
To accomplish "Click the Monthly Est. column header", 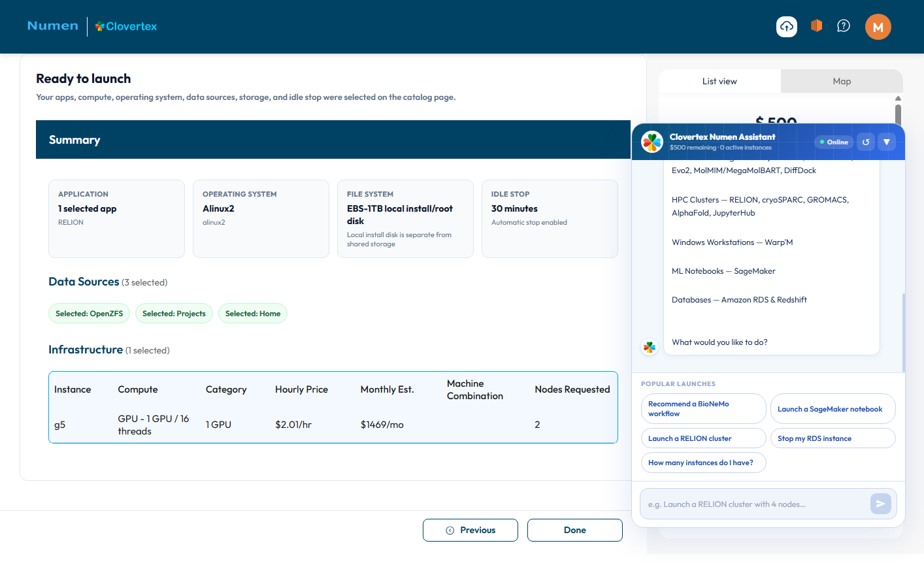I will tap(387, 389).
